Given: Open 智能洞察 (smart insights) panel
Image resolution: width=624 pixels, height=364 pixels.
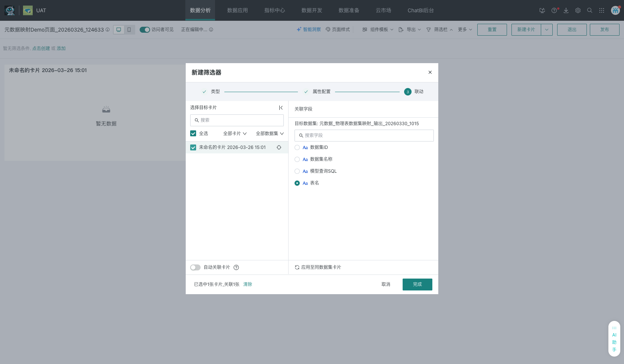Looking at the screenshot, I should (309, 29).
